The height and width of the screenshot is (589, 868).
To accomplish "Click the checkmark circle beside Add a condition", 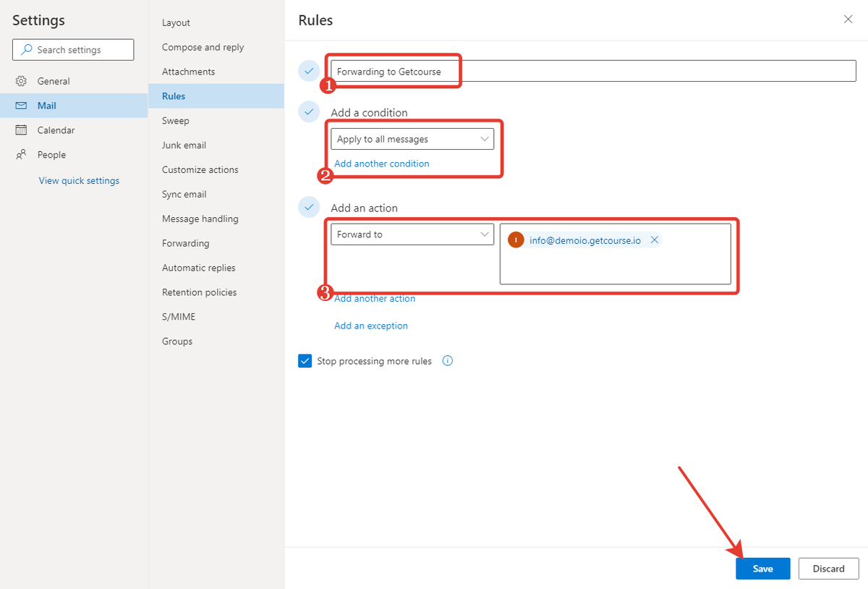I will click(x=309, y=112).
